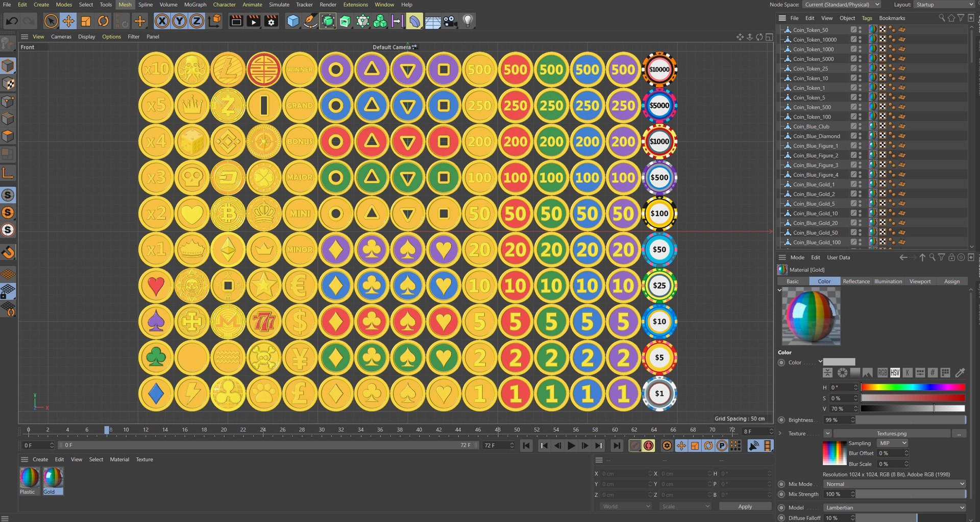The width and height of the screenshot is (980, 522).
Task: Open the Scale mode dropdown
Action: click(685, 507)
